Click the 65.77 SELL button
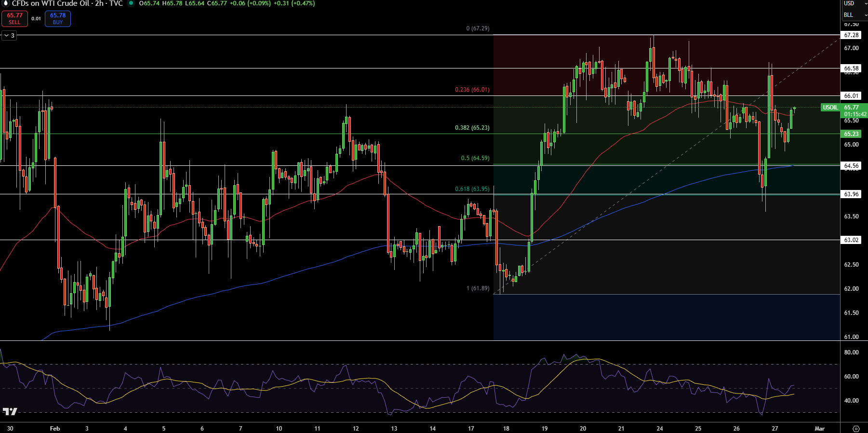 click(14, 18)
